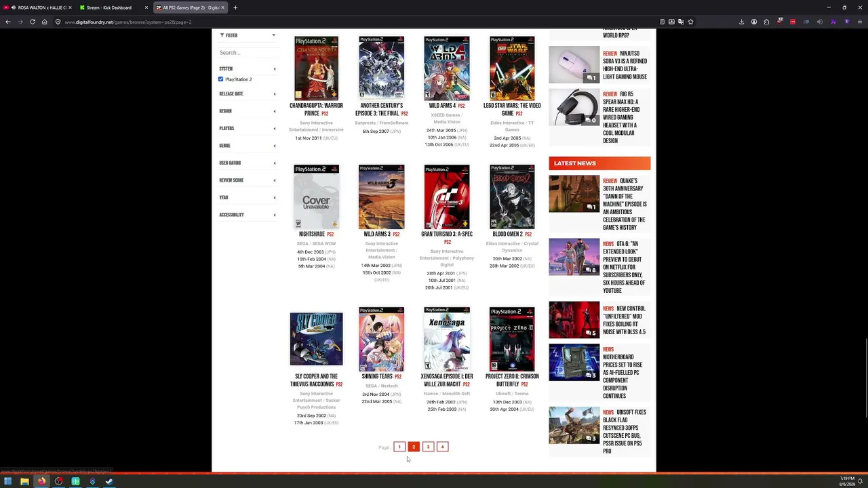The width and height of the screenshot is (868, 488).
Task: Expand the Players filter
Action: click(247, 128)
